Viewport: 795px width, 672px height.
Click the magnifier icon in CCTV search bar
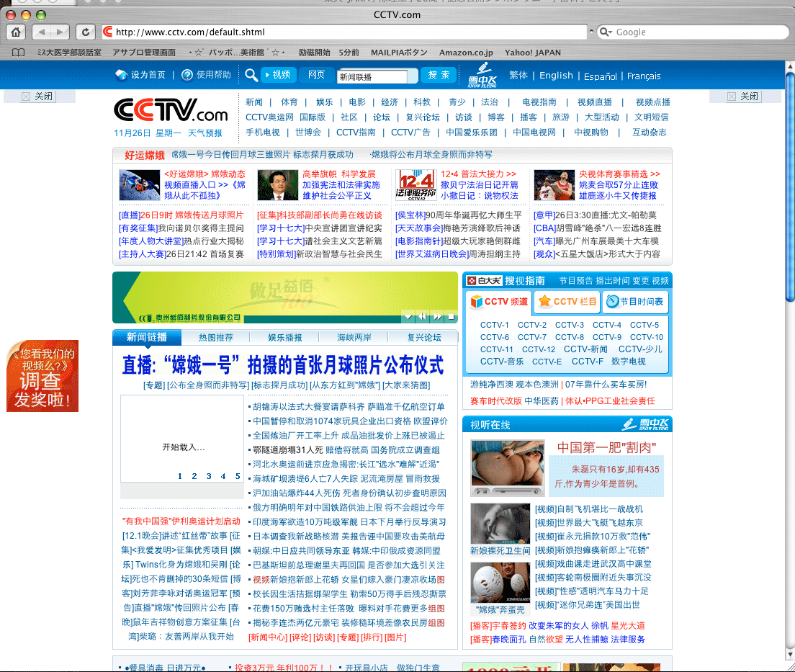pyautogui.click(x=251, y=75)
